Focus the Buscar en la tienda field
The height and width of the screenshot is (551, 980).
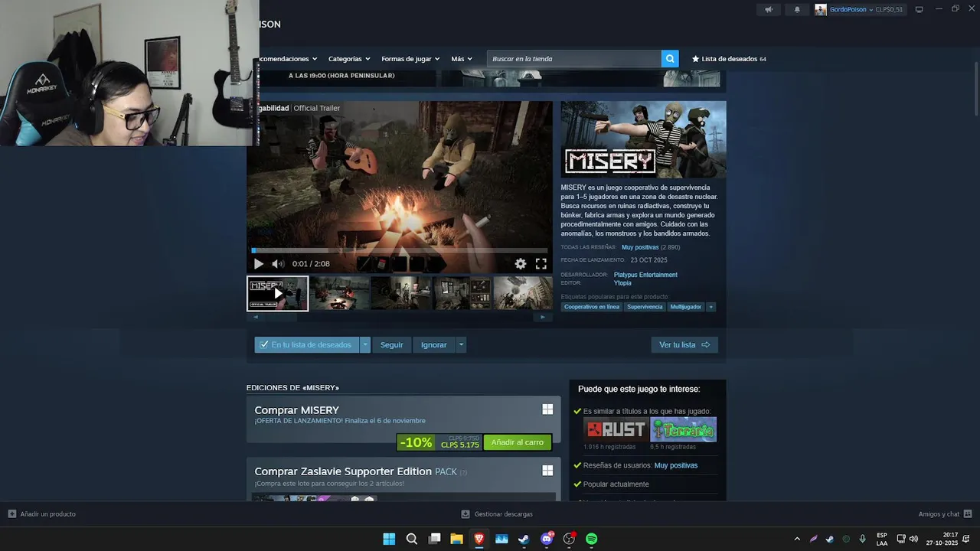click(574, 59)
